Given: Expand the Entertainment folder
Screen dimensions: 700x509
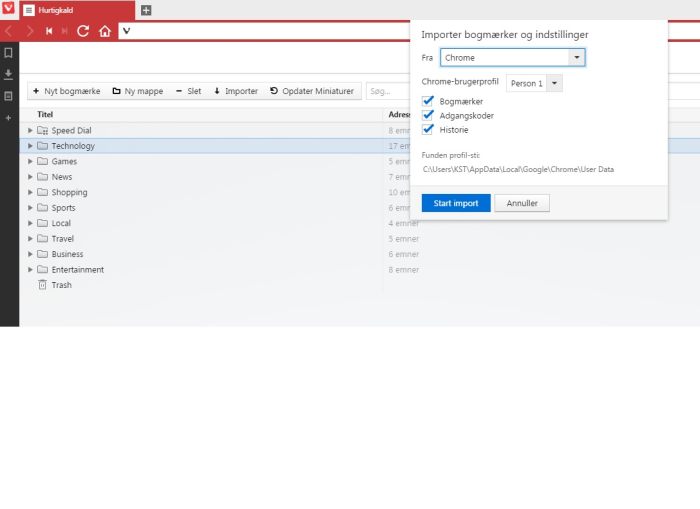Looking at the screenshot, I should click(30, 270).
